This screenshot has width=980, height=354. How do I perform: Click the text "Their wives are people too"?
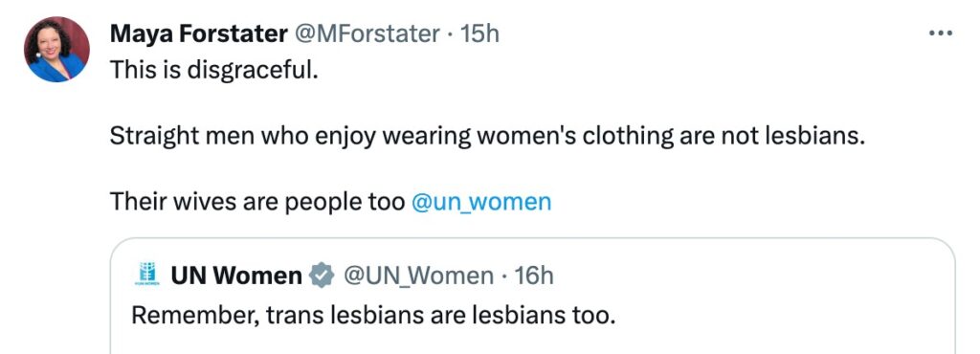click(x=257, y=202)
